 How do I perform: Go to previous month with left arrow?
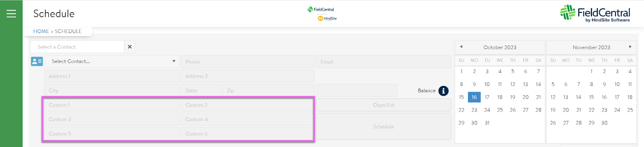click(x=461, y=47)
